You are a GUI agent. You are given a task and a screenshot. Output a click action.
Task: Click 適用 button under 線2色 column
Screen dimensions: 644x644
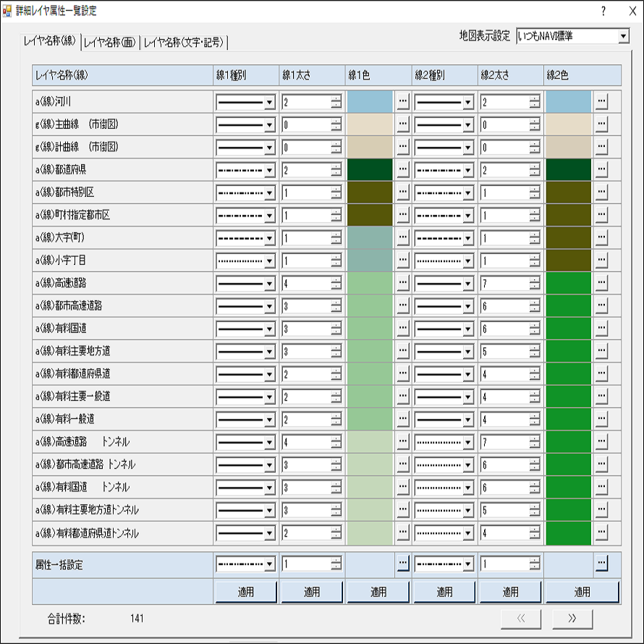[x=582, y=591]
